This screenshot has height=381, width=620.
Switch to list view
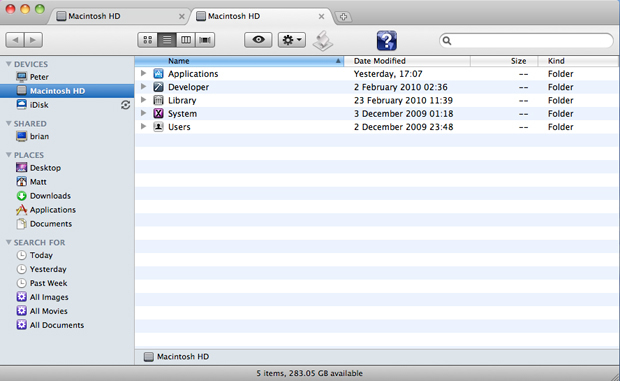click(x=167, y=40)
